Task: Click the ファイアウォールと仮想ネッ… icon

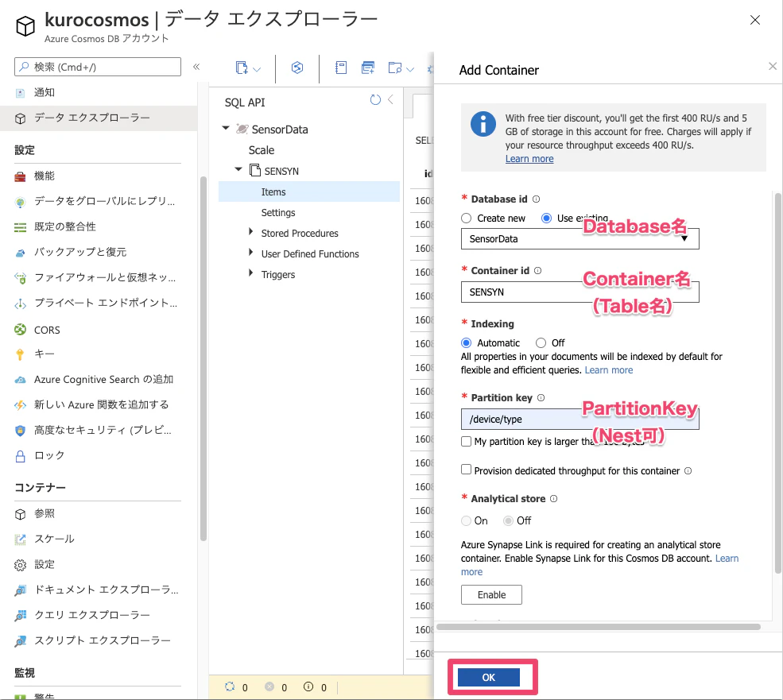Action: tap(20, 277)
